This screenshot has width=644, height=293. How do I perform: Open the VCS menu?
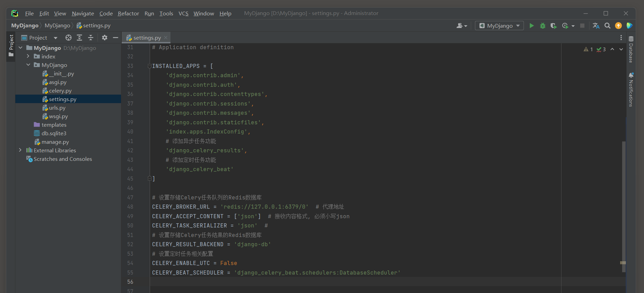(183, 13)
